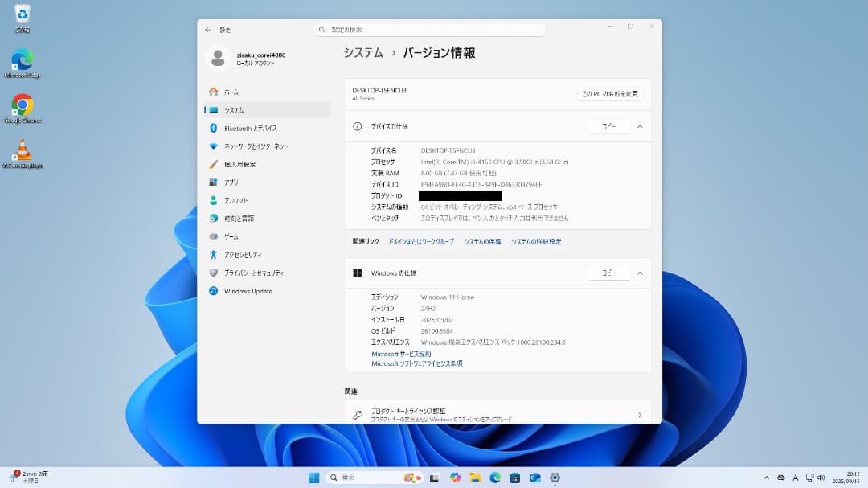Open the Recycle Bin desktop icon
This screenshot has width=868, height=488.
point(23,18)
